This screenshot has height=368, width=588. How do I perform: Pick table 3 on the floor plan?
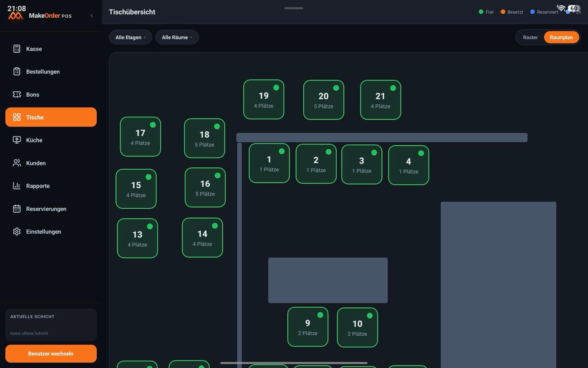pos(362,164)
